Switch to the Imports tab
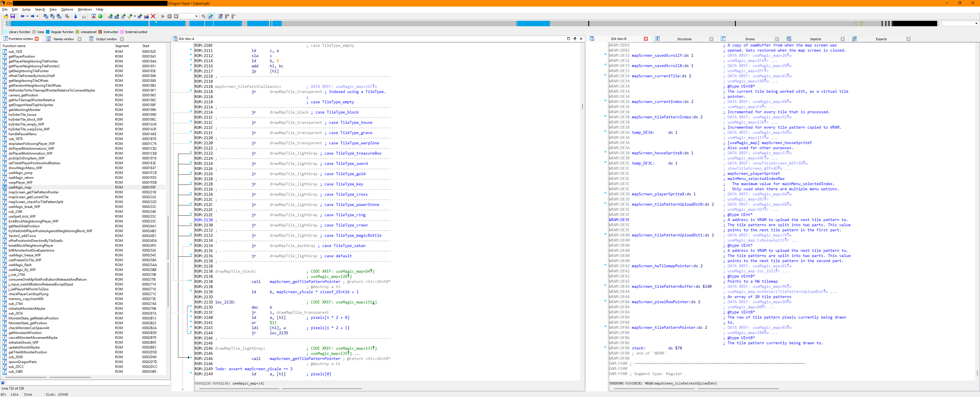The height and width of the screenshot is (397, 980). (x=815, y=39)
